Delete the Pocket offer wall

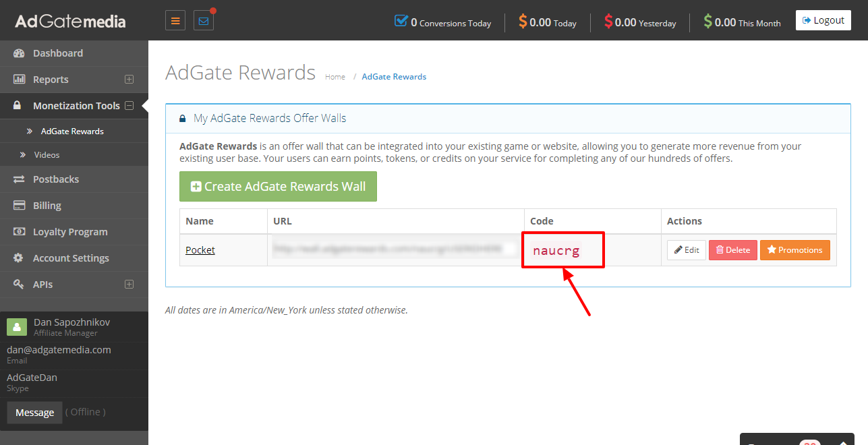[x=733, y=250]
